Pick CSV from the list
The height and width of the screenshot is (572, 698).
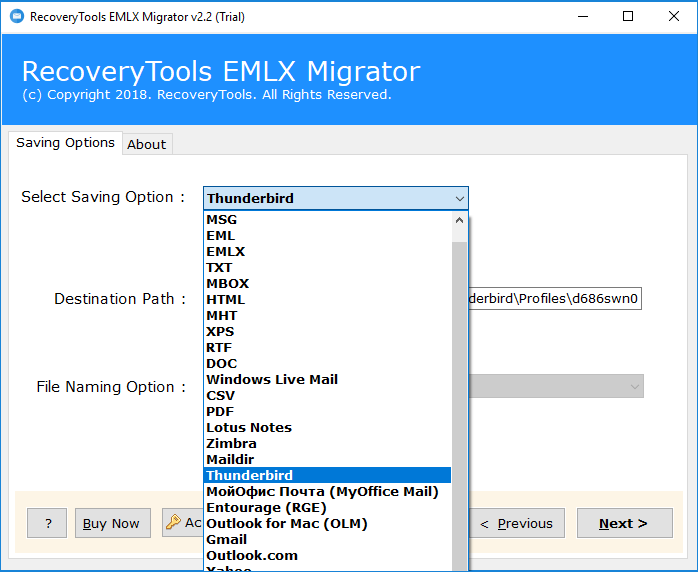pyautogui.click(x=328, y=396)
